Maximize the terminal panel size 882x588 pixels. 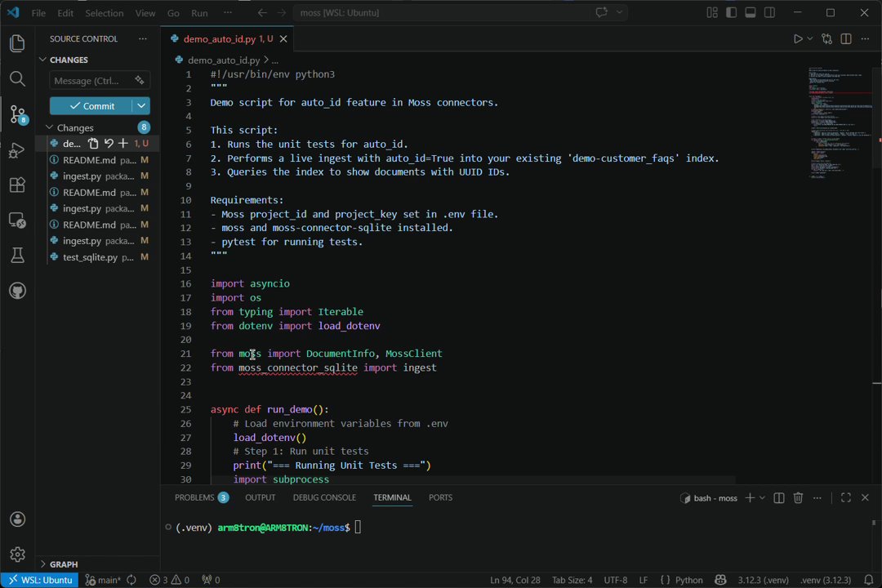coord(846,497)
